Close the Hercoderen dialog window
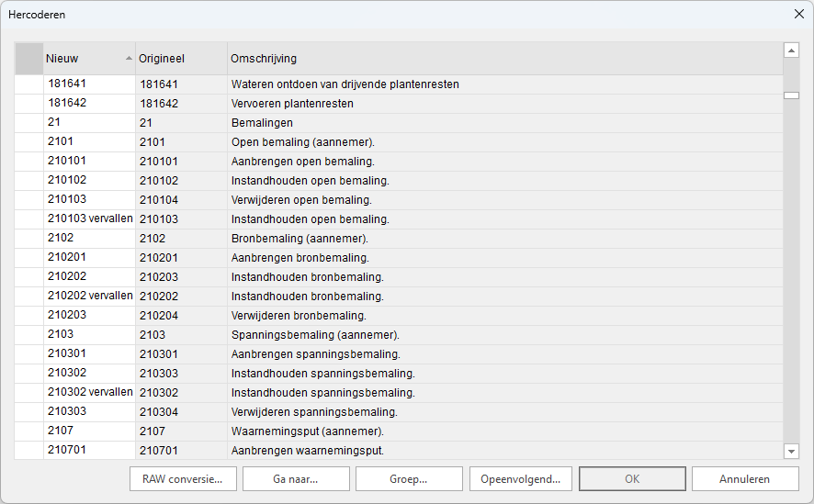 pos(797,15)
